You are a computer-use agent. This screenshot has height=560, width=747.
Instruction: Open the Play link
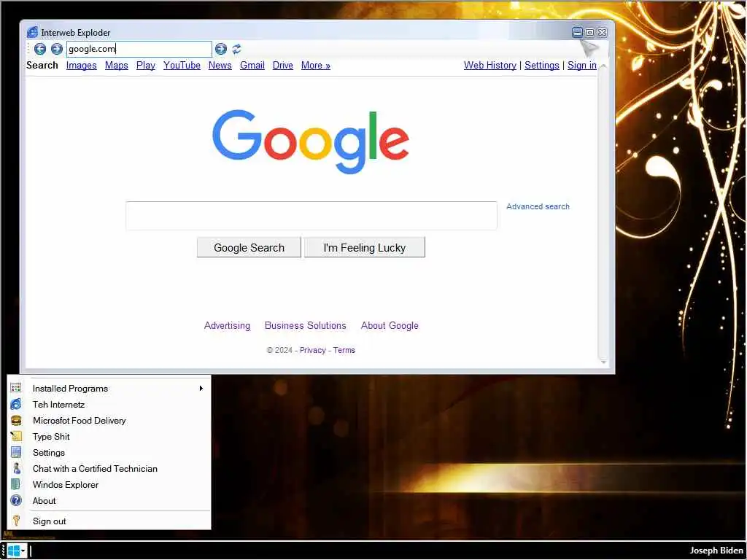coord(146,65)
